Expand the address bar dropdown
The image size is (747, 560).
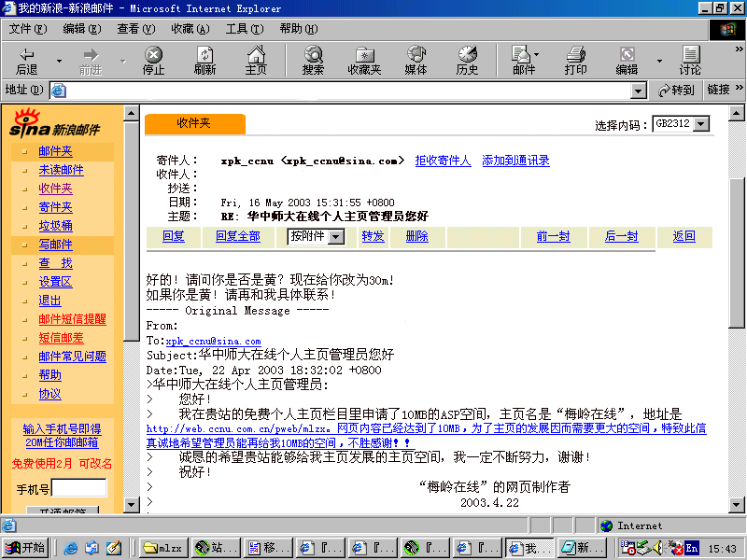[638, 91]
